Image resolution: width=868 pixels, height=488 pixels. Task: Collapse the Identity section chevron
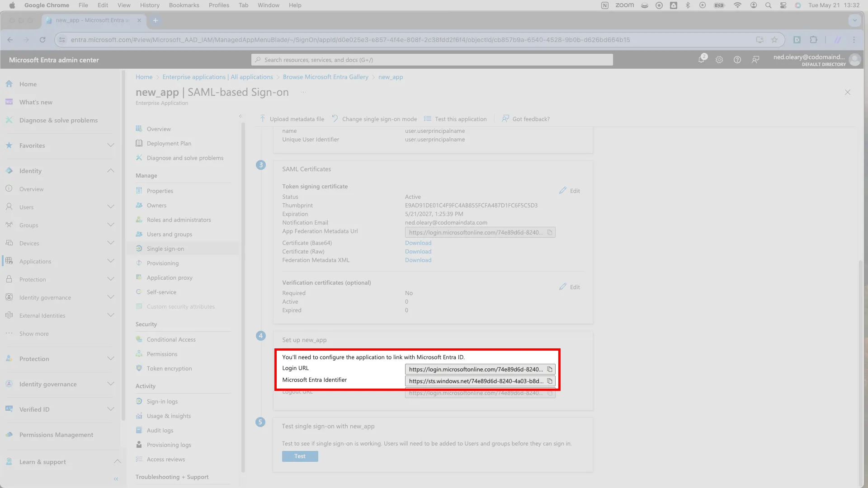[x=111, y=170]
